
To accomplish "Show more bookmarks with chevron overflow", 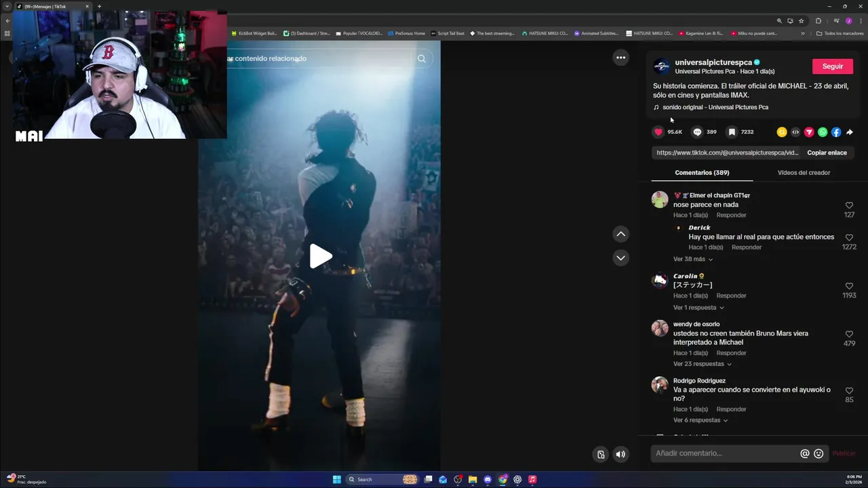I will click(803, 33).
